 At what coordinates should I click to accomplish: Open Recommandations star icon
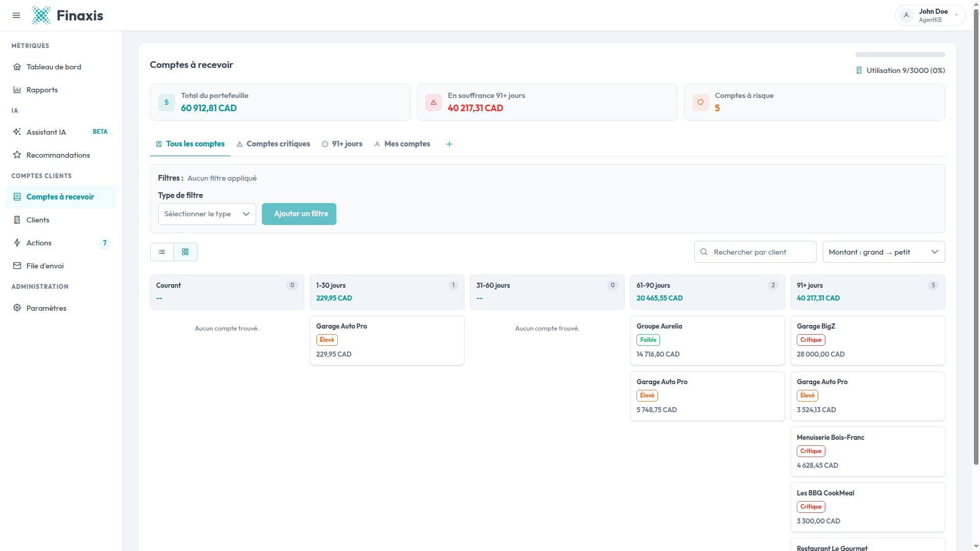coord(17,155)
